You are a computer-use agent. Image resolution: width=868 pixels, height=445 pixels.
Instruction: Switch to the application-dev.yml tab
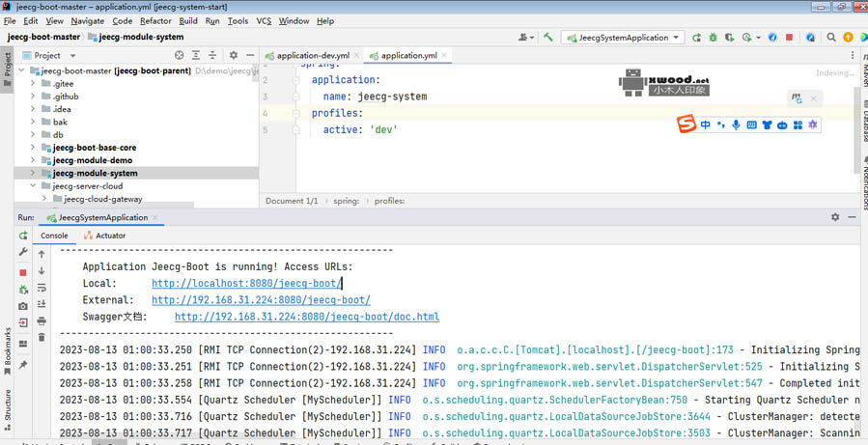point(313,55)
